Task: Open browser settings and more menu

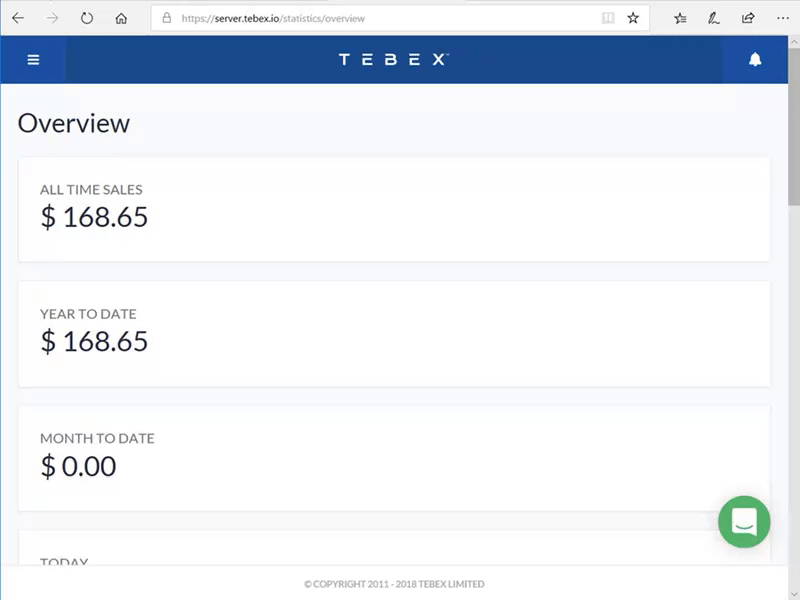Action: pyautogui.click(x=782, y=18)
